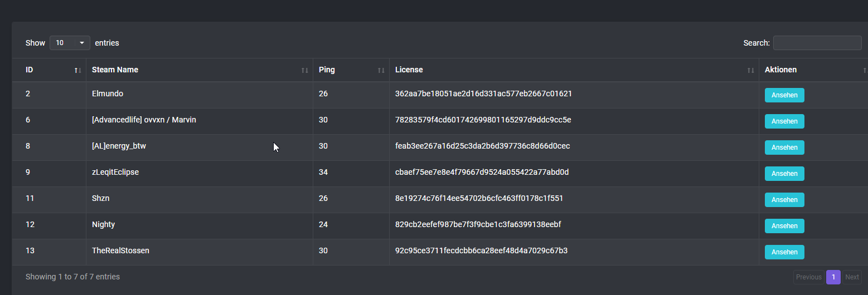Select page 1 in pagination
This screenshot has height=295, width=868.
coord(833,277)
